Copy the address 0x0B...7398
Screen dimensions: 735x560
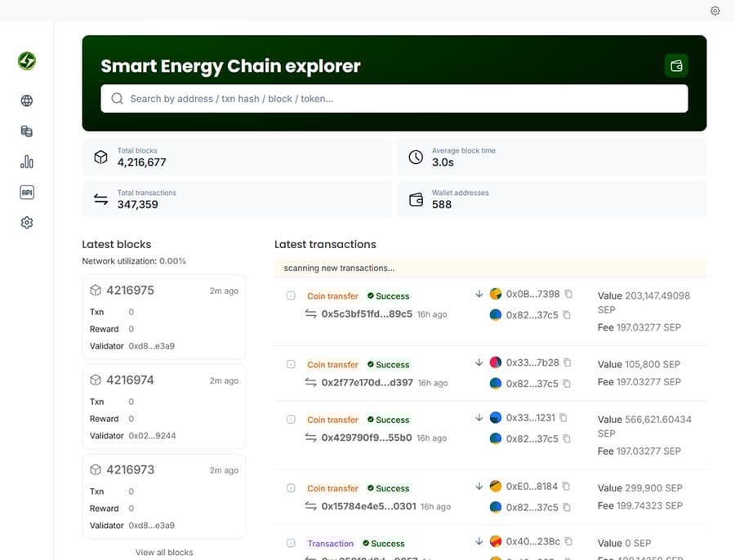coord(569,295)
